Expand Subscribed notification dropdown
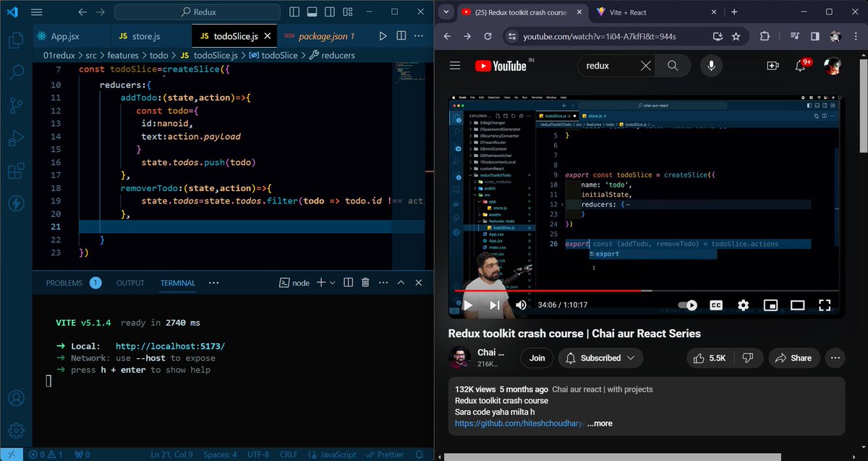Viewport: 868px width, 461px height. coord(631,358)
